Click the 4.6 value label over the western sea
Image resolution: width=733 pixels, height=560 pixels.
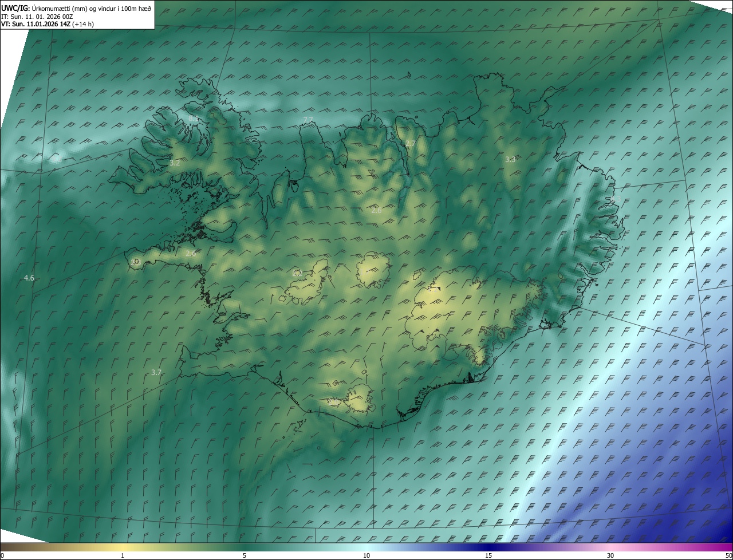(x=29, y=278)
